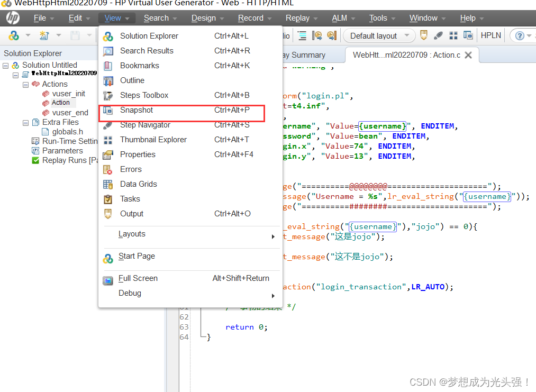Click Output toolbar icon beside Default layout
536x392 pixels.
[x=424, y=35]
